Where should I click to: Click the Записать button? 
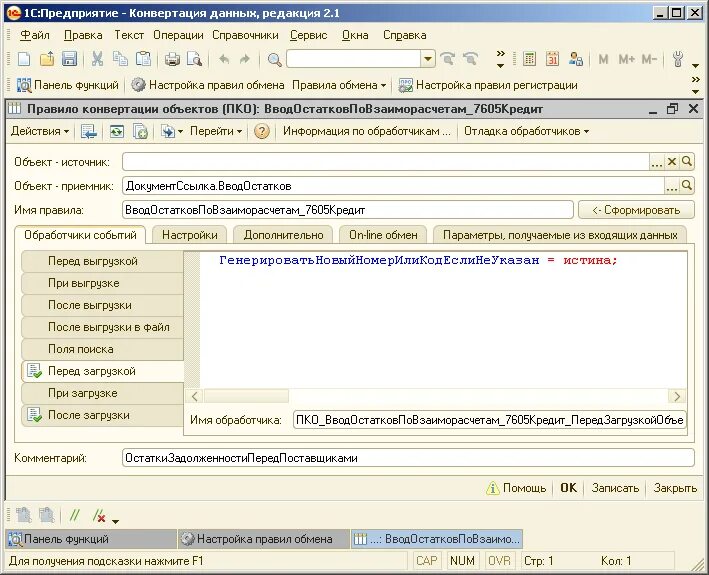[615, 488]
